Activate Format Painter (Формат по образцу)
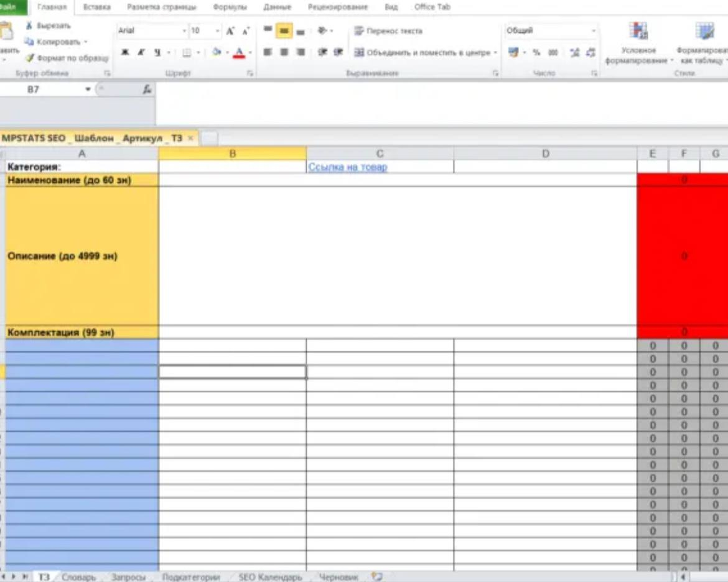Screen dimensions: 728x582 tap(30, 58)
